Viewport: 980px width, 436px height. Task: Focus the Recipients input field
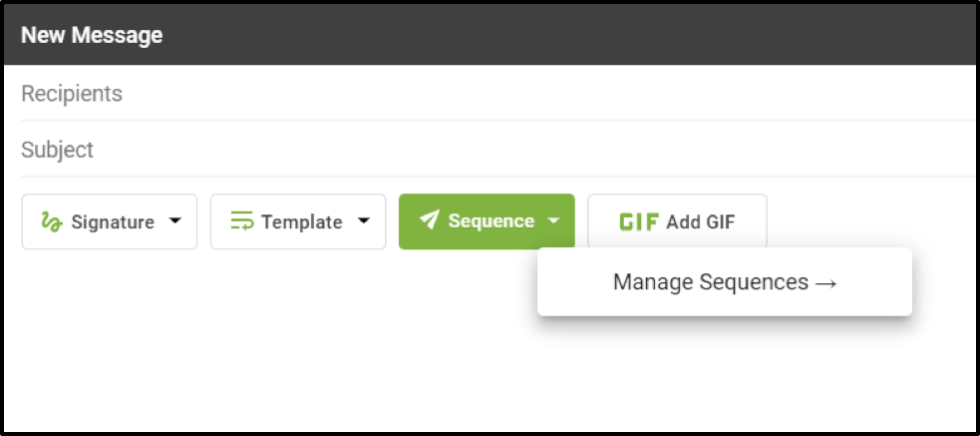click(x=498, y=94)
